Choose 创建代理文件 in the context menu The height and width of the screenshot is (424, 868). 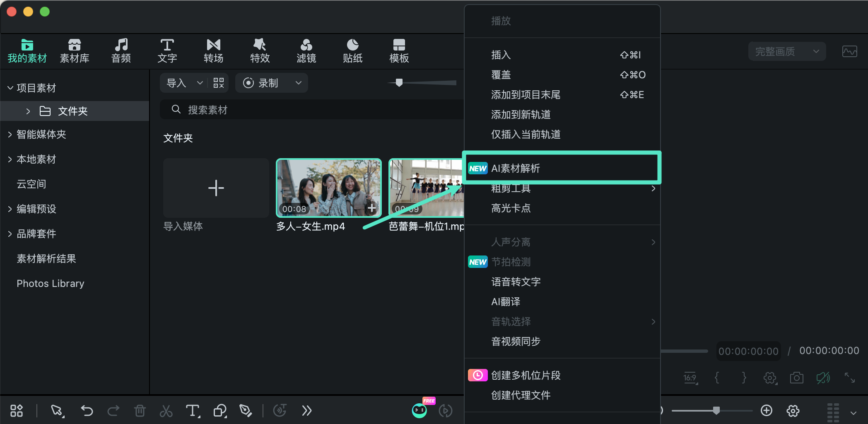click(562, 395)
